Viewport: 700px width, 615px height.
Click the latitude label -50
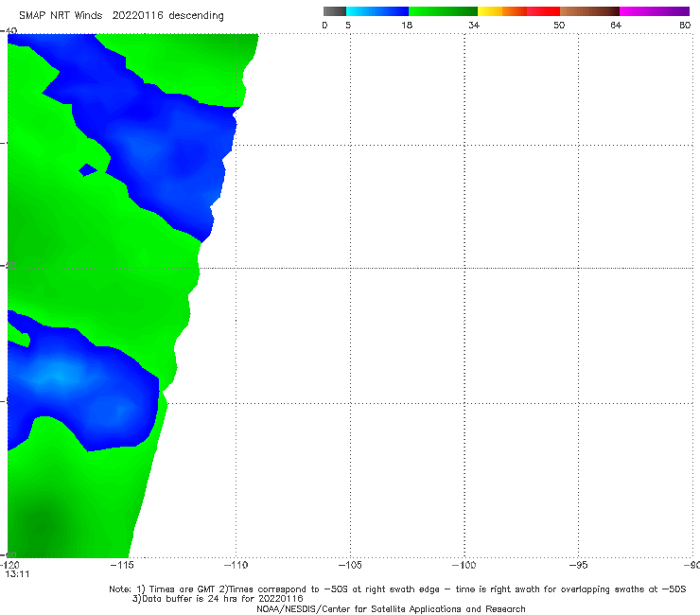pyautogui.click(x=9, y=265)
